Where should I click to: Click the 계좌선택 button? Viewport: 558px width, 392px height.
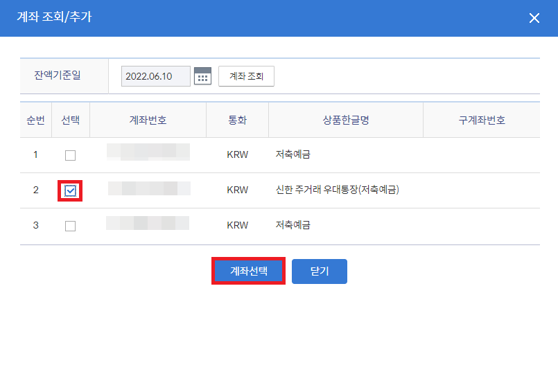[248, 271]
